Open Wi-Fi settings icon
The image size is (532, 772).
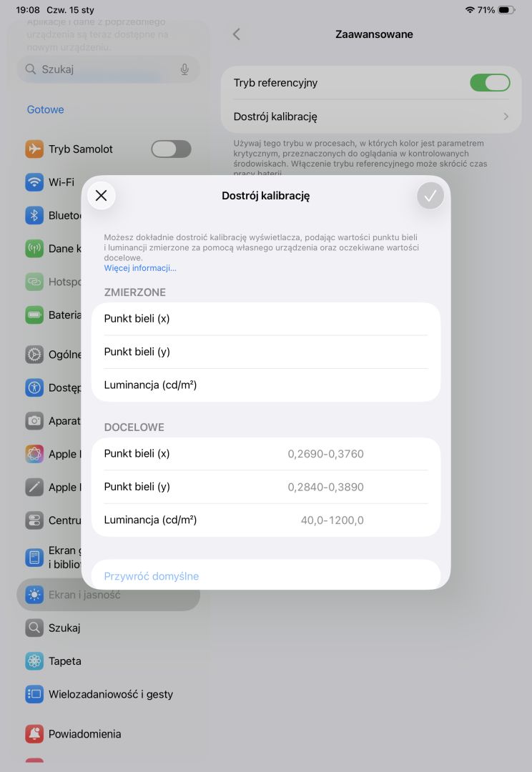tap(34, 182)
